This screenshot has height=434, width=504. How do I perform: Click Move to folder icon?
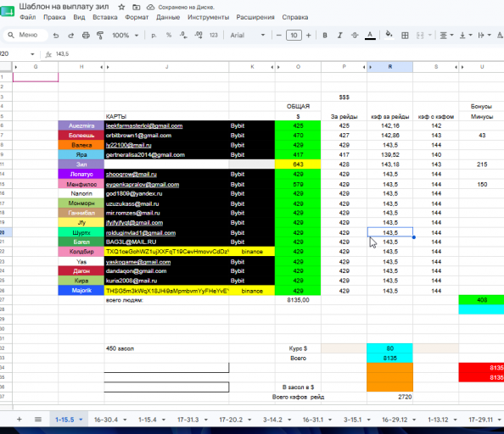coord(137,7)
